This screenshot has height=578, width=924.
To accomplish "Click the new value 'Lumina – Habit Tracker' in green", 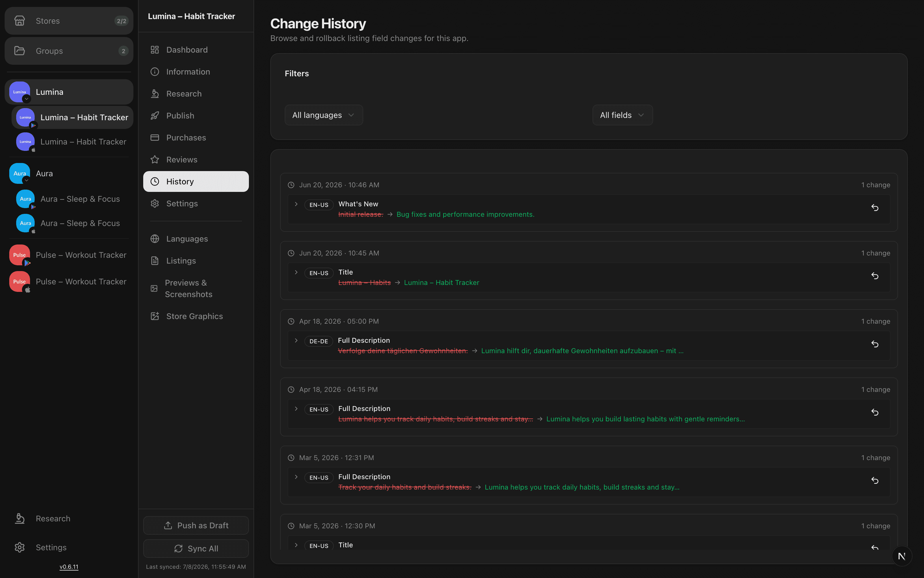I will tap(441, 283).
